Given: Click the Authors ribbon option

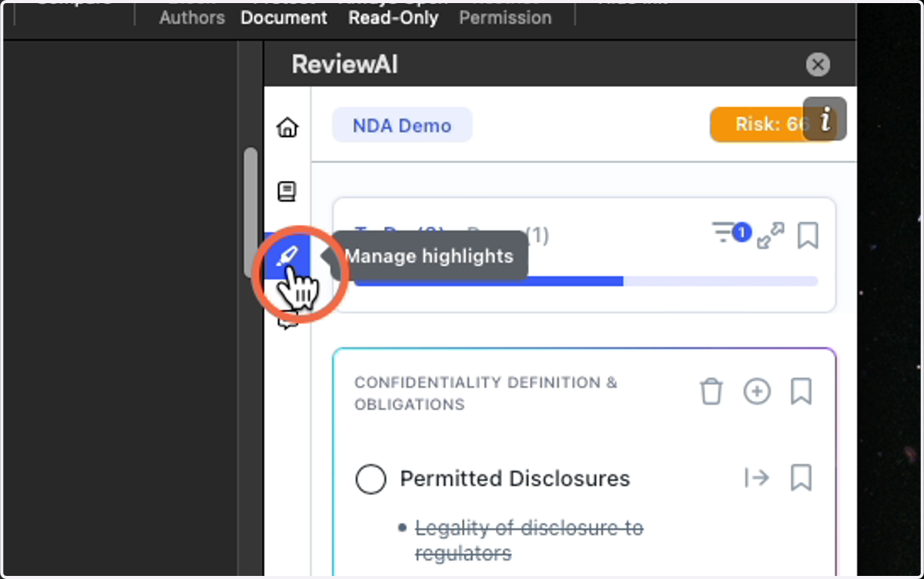Looking at the screenshot, I should (x=192, y=18).
